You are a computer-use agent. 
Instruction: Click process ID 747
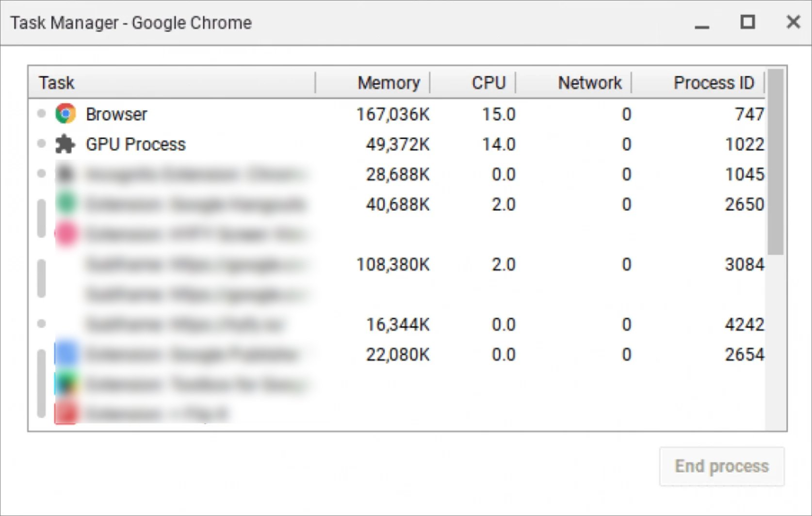(749, 114)
